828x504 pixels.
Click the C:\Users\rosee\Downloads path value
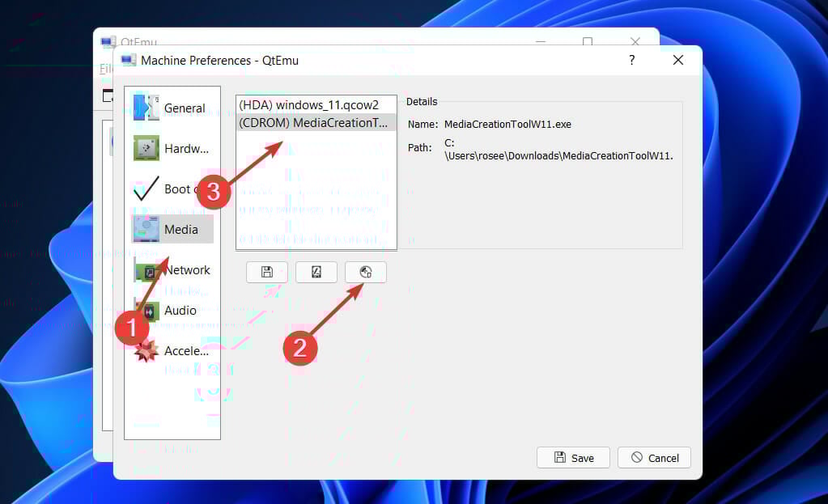(558, 150)
